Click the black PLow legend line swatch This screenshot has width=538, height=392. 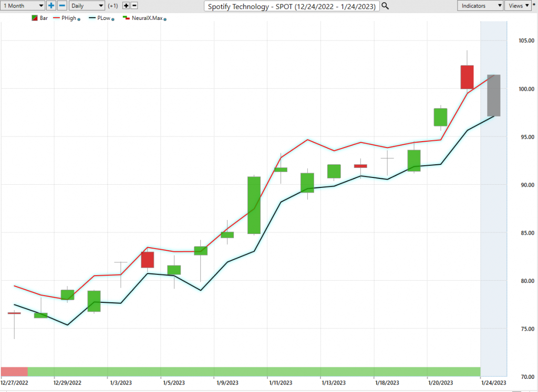click(92, 18)
